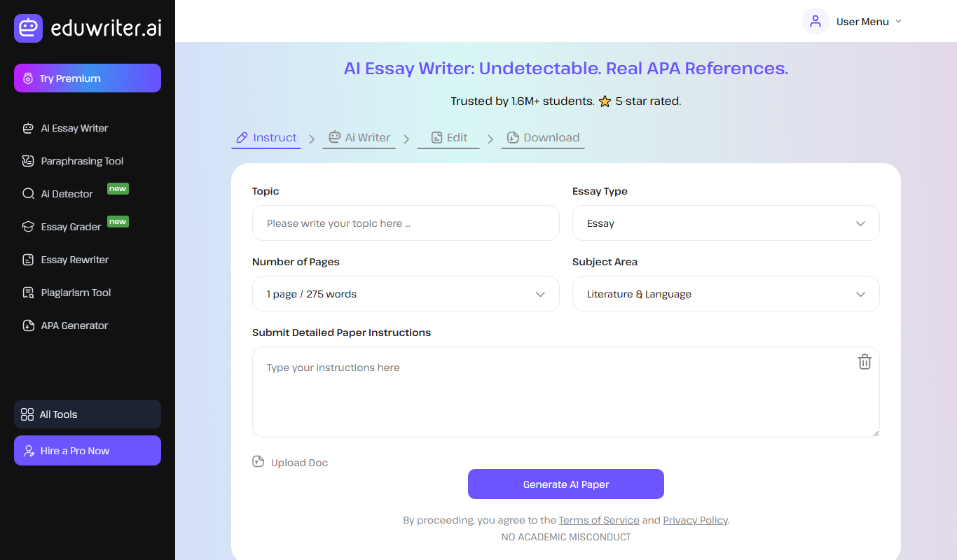Click the detailed paper instructions text area
This screenshot has height=560, width=957.
(566, 392)
